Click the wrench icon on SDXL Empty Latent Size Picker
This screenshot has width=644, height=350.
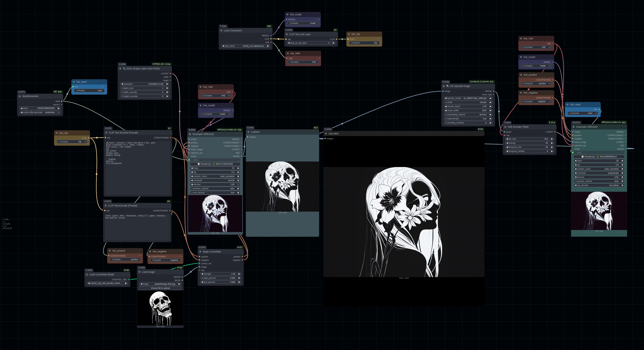coord(124,69)
